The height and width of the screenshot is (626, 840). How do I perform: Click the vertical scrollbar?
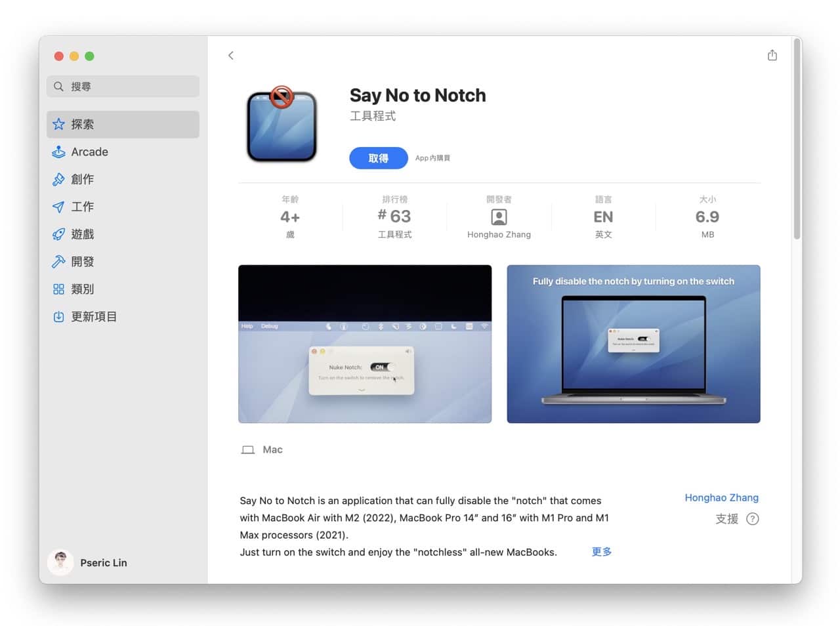pyautogui.click(x=797, y=138)
